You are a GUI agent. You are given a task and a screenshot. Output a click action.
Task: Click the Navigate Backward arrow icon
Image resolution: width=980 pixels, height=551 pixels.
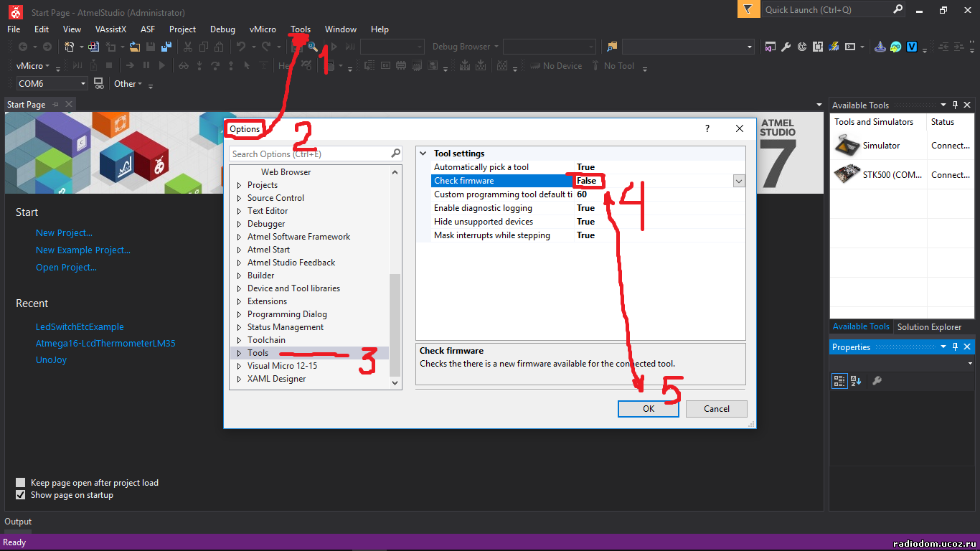pos(23,47)
